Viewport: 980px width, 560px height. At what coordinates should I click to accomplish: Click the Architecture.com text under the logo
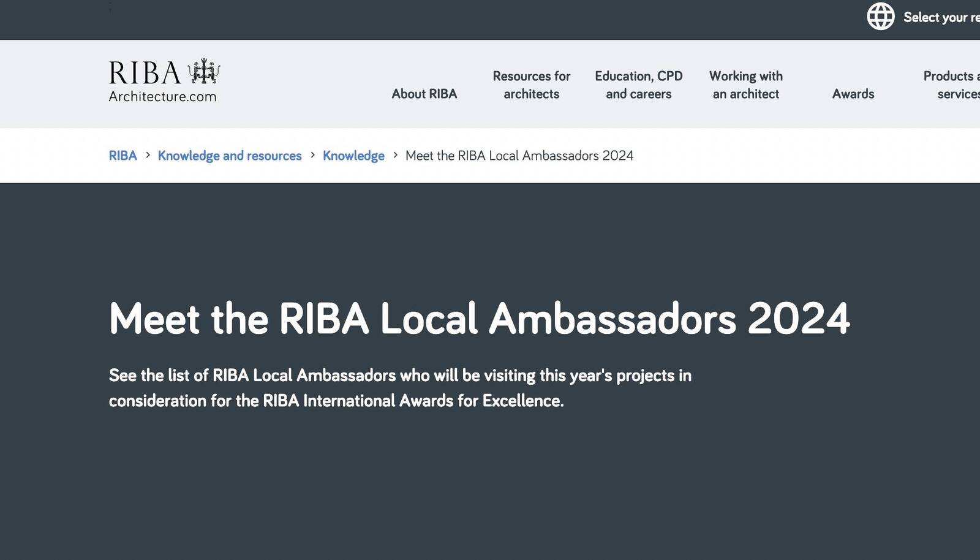click(162, 96)
